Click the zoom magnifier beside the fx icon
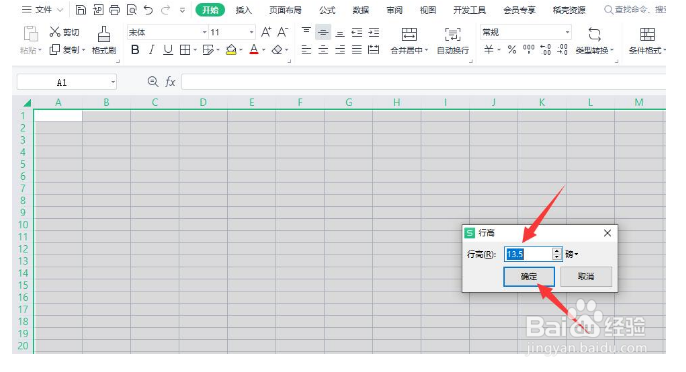This screenshot has height=372, width=686. click(153, 81)
